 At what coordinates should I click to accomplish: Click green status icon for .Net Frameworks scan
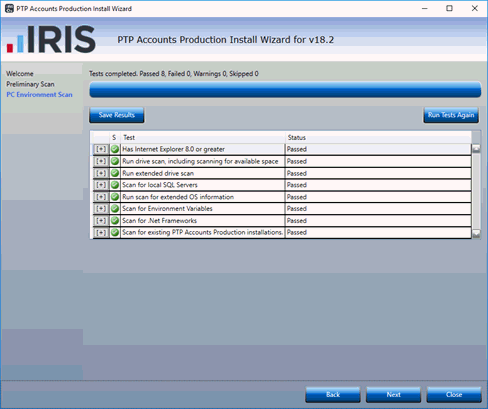click(115, 220)
